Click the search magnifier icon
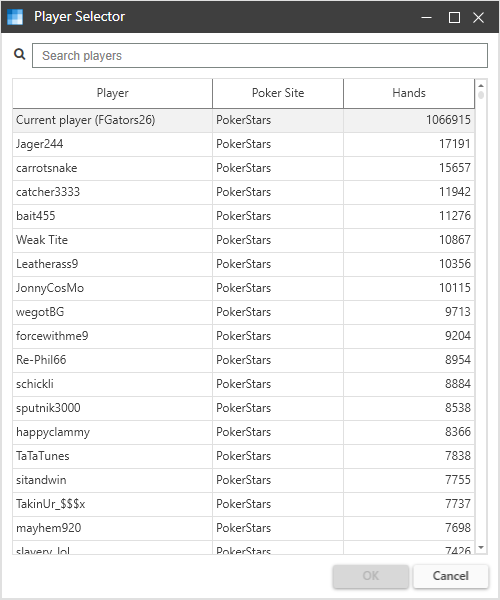The image size is (500, 600). [x=20, y=54]
